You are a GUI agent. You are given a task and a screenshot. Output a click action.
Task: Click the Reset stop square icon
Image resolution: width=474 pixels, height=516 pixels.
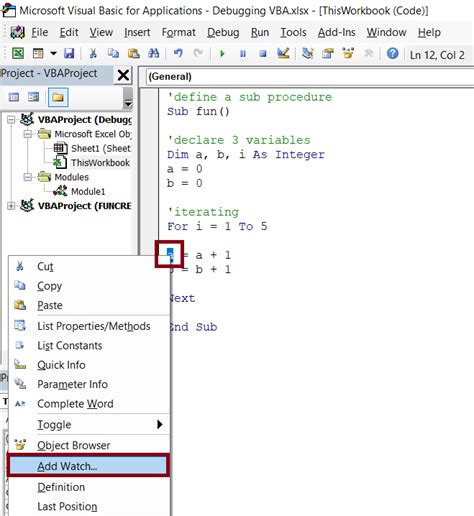click(x=263, y=53)
